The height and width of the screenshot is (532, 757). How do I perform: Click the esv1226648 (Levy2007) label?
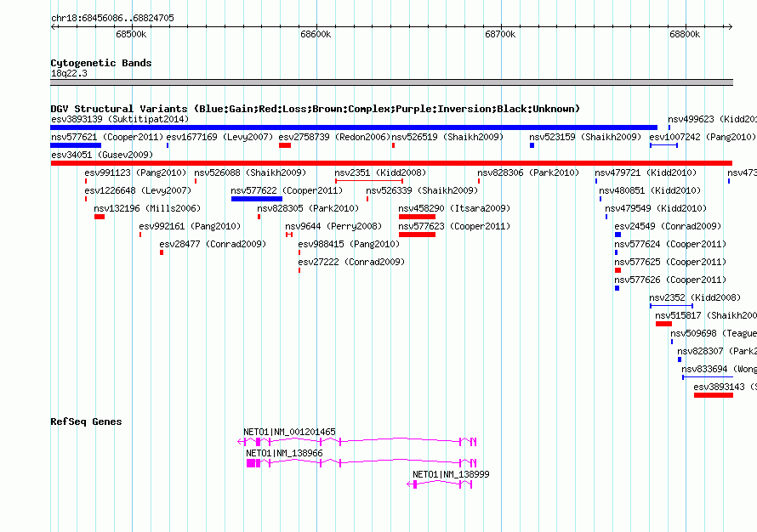pos(138,190)
